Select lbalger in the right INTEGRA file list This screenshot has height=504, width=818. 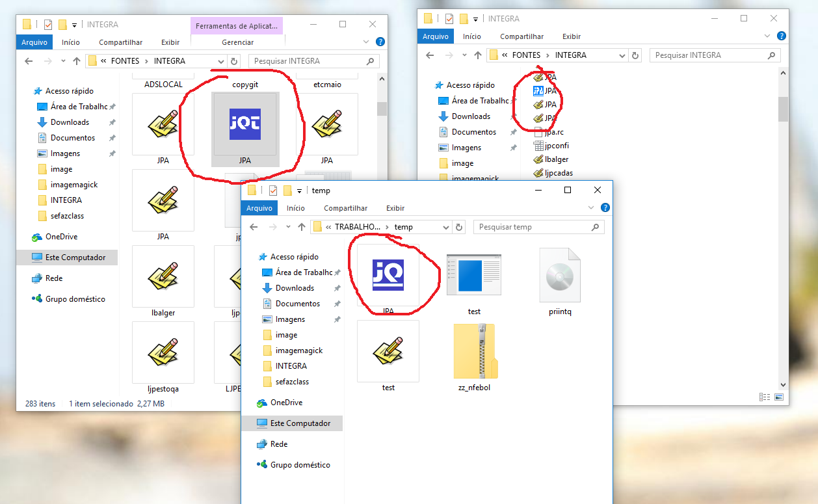point(551,159)
